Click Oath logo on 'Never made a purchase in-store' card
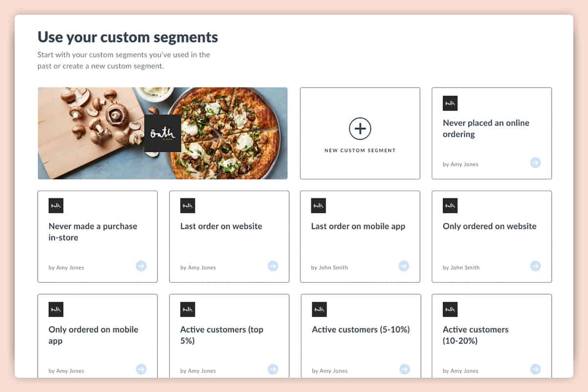 [56, 206]
